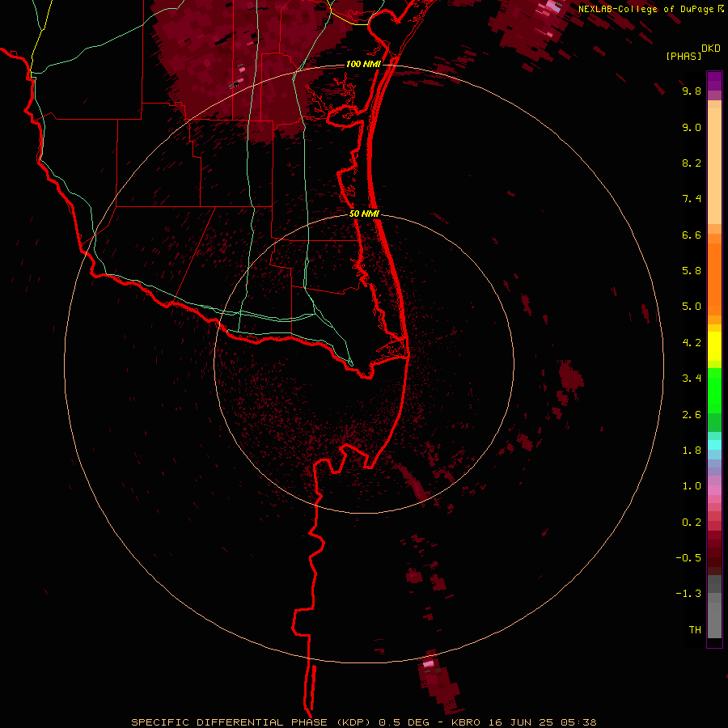Click the 5.8 legend value

click(692, 271)
